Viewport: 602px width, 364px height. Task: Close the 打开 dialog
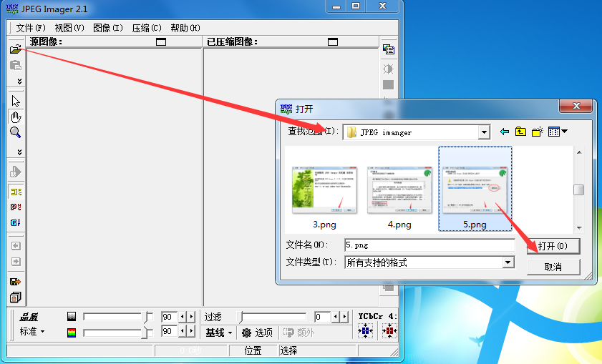[x=576, y=107]
